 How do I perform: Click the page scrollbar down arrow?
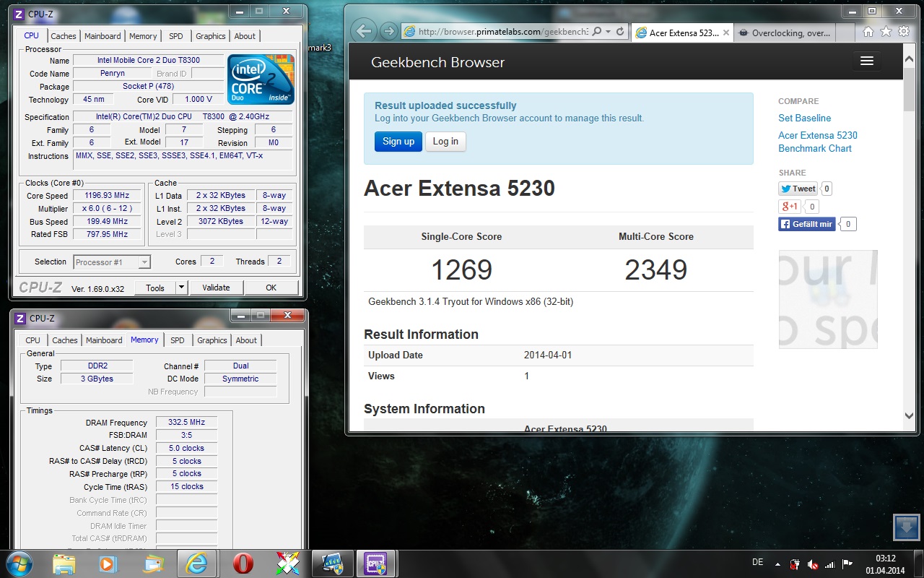(910, 415)
